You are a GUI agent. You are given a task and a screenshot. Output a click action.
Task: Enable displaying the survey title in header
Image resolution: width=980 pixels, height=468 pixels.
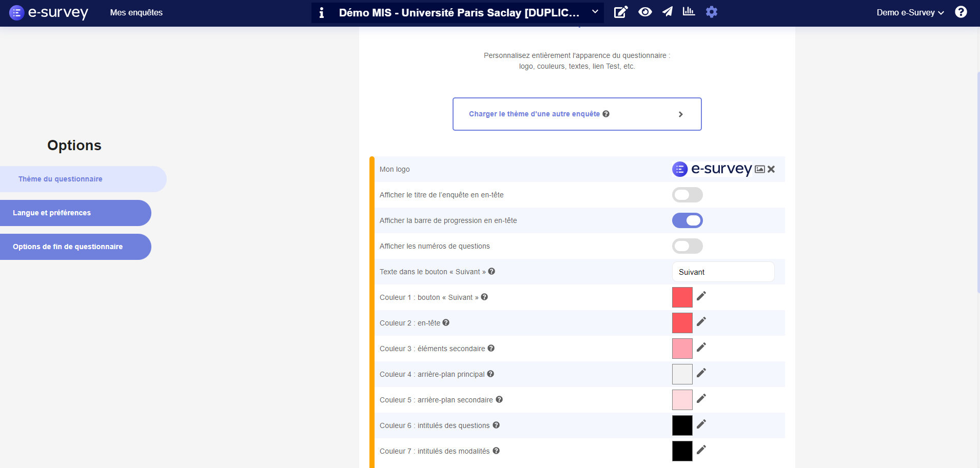[687, 195]
